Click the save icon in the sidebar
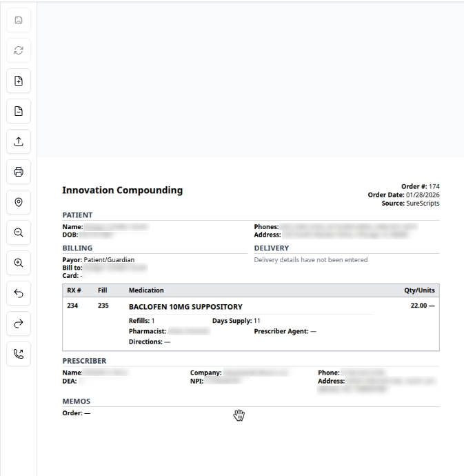Screen dimensions: 464x476 [19, 20]
